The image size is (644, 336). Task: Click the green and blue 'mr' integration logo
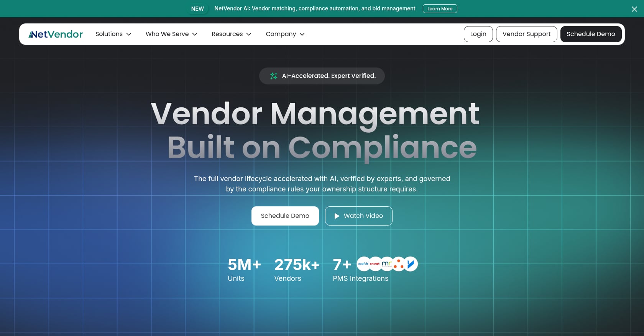tap(387, 264)
